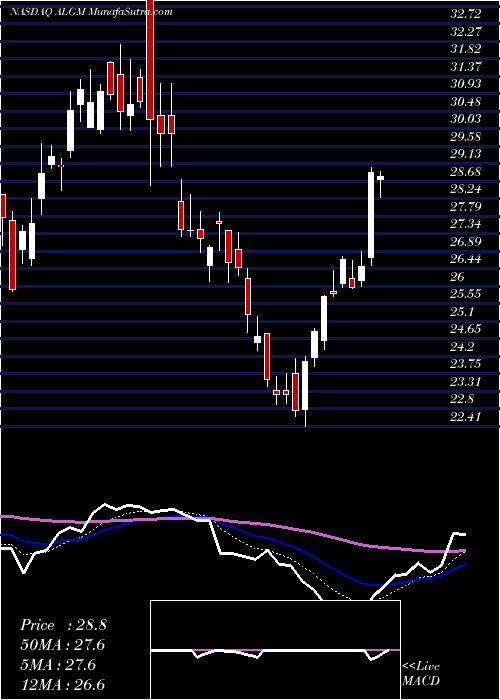Click the 26.89 price axis label

point(466,242)
